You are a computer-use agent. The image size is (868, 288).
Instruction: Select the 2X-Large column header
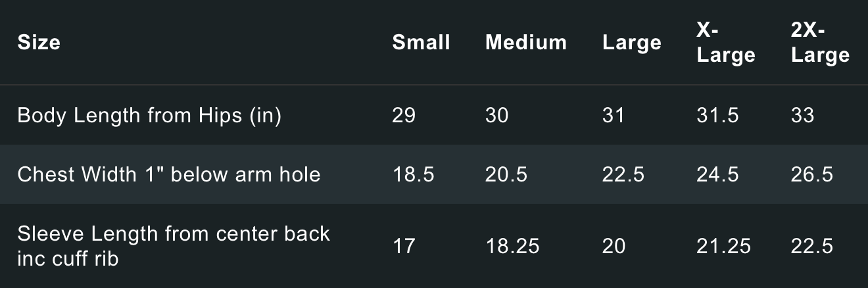(820, 43)
